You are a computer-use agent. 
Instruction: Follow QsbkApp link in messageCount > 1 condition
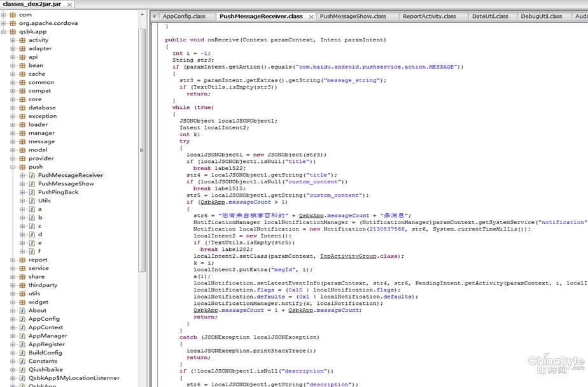(213, 202)
